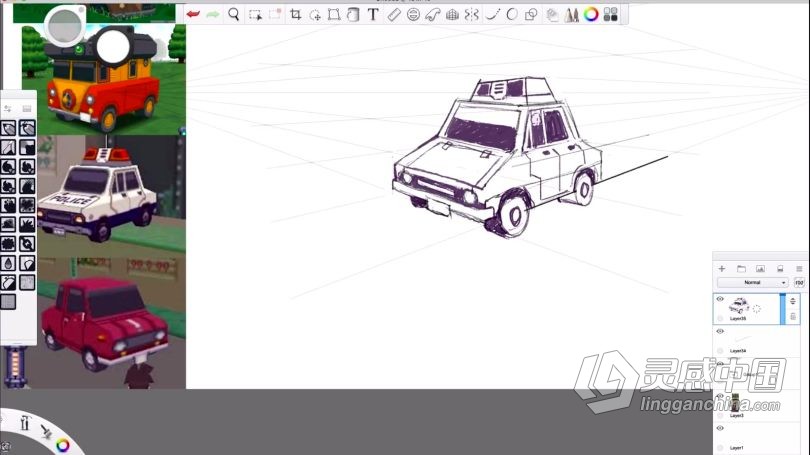Select the rectangular Selection tool
810x455 pixels.
pyautogui.click(x=255, y=15)
